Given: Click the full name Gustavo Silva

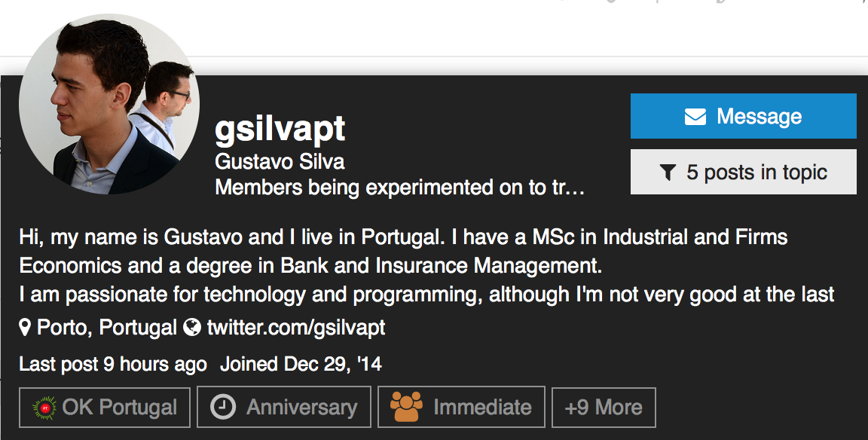Looking at the screenshot, I should point(280,162).
